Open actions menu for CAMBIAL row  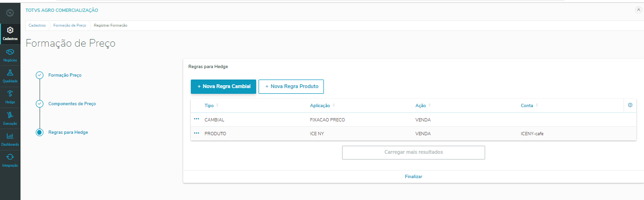click(x=197, y=120)
